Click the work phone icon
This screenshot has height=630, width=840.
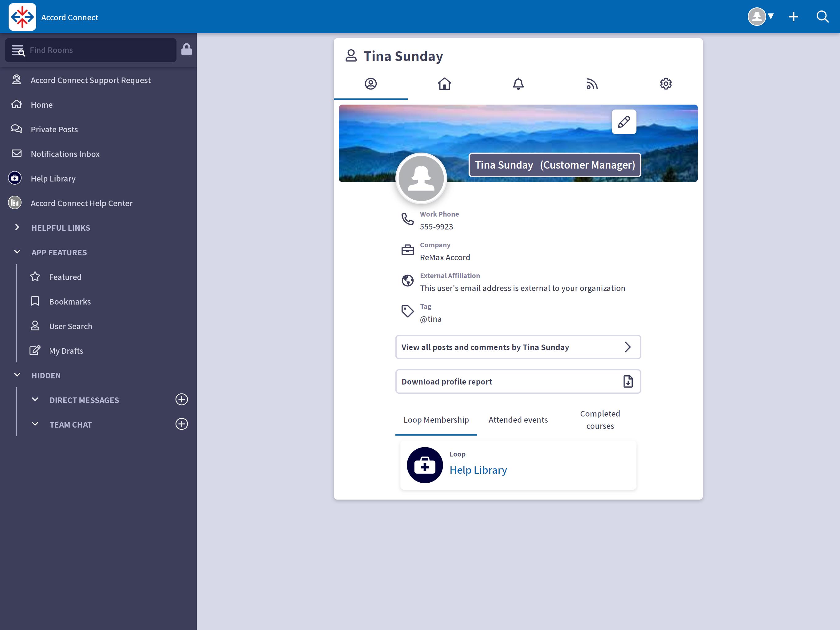pyautogui.click(x=407, y=219)
